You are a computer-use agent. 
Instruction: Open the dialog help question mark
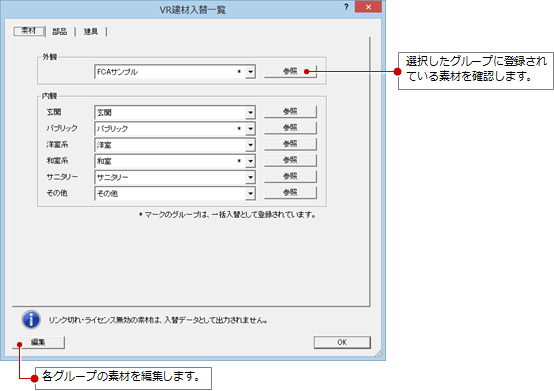(x=346, y=7)
